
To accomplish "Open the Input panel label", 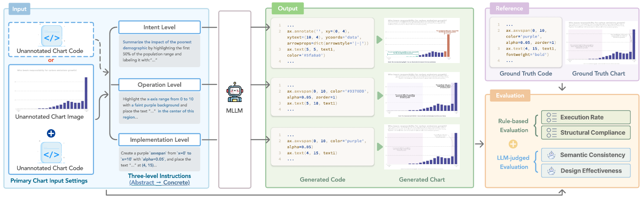I will pos(19,8).
